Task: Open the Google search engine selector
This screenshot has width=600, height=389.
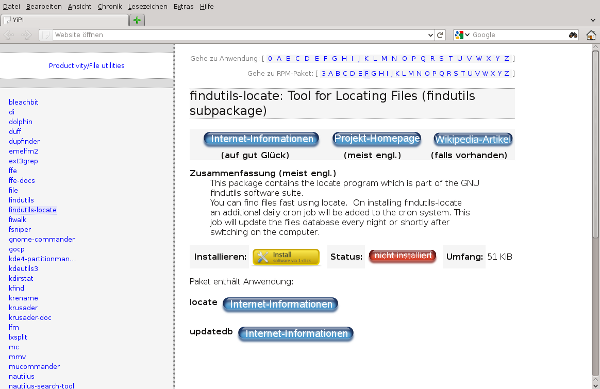Action: click(462, 35)
